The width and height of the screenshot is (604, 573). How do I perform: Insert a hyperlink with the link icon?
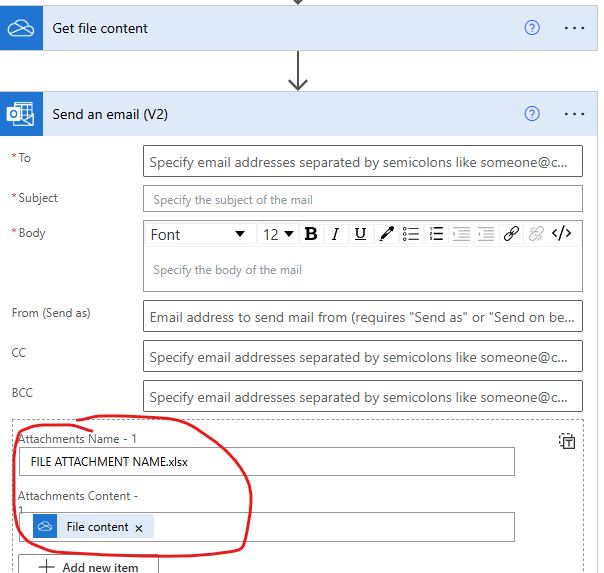click(511, 234)
